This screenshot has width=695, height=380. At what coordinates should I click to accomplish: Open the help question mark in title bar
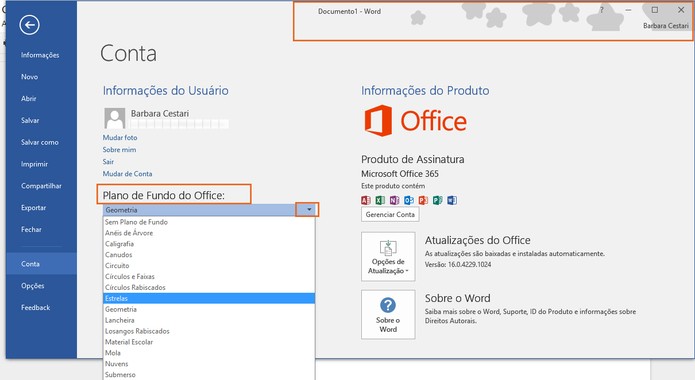[x=601, y=10]
